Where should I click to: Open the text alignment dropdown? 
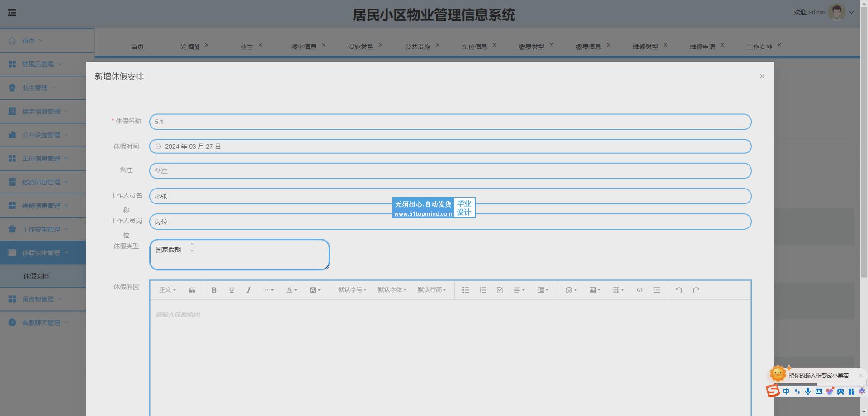(519, 290)
